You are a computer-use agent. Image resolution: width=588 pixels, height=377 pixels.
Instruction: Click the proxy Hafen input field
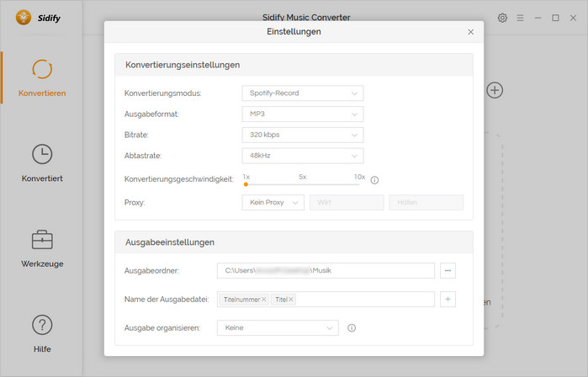pyautogui.click(x=426, y=202)
